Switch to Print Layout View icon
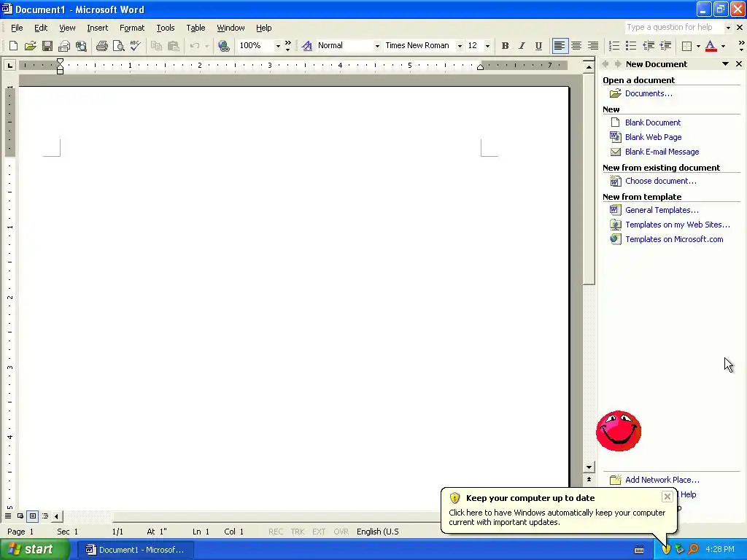747x560 pixels. [32, 516]
